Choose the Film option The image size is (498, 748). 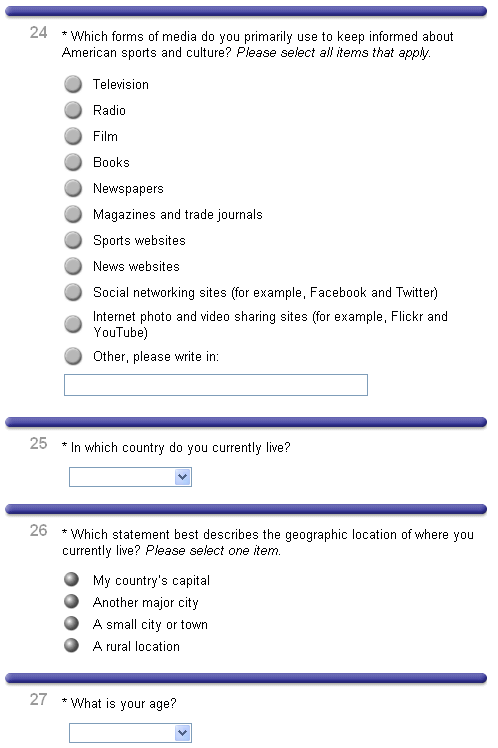pos(73,136)
